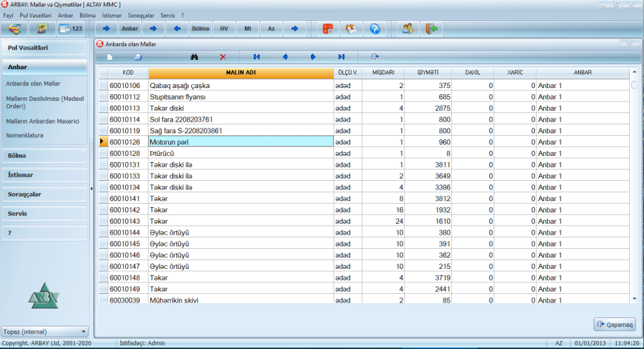Click the grid scrollbar up arrow
Viewport: 644px width, 349px height.
click(635, 72)
